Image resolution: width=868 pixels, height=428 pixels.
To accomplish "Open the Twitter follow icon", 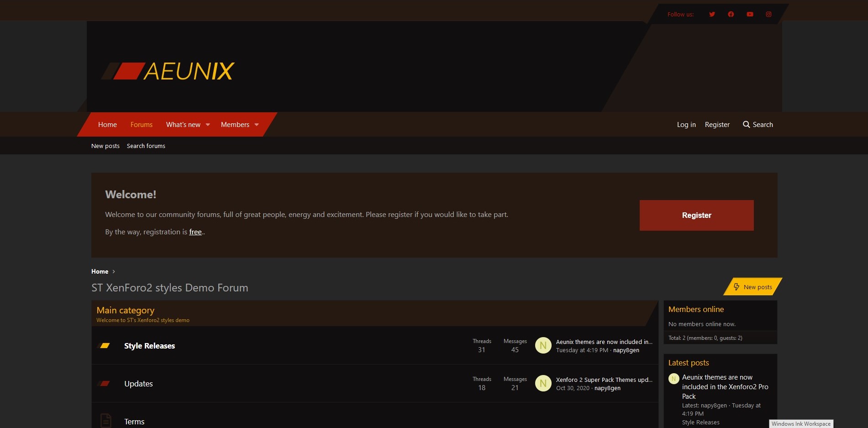I will click(712, 14).
